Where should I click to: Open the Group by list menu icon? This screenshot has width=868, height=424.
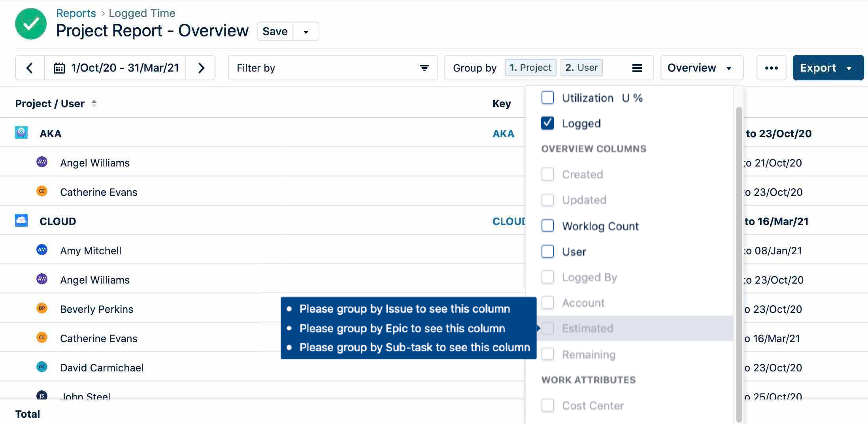tap(637, 68)
